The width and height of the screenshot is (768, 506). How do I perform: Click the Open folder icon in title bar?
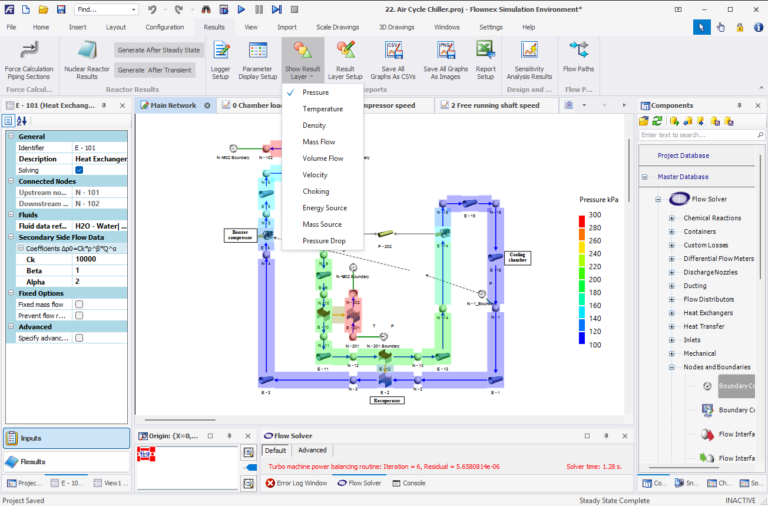[43, 9]
